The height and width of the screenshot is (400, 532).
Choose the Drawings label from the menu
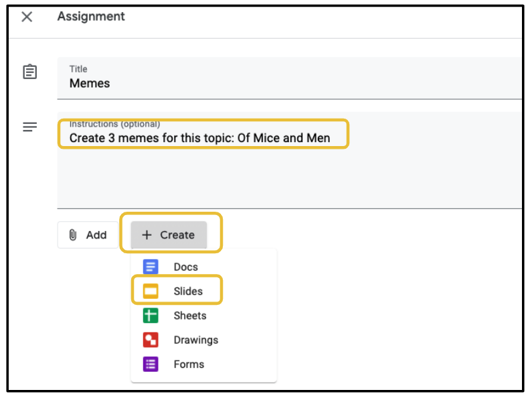[196, 340]
